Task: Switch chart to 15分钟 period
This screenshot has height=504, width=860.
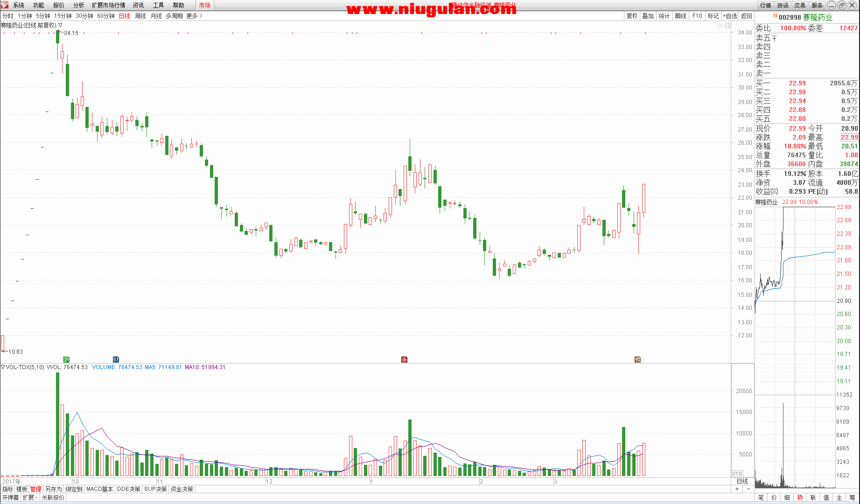Action: pyautogui.click(x=63, y=16)
